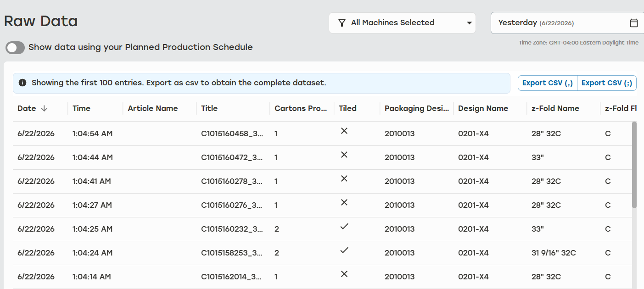Click the 1:04:14 AM time cell
Viewport: 644px width, 289px height.
pos(92,277)
